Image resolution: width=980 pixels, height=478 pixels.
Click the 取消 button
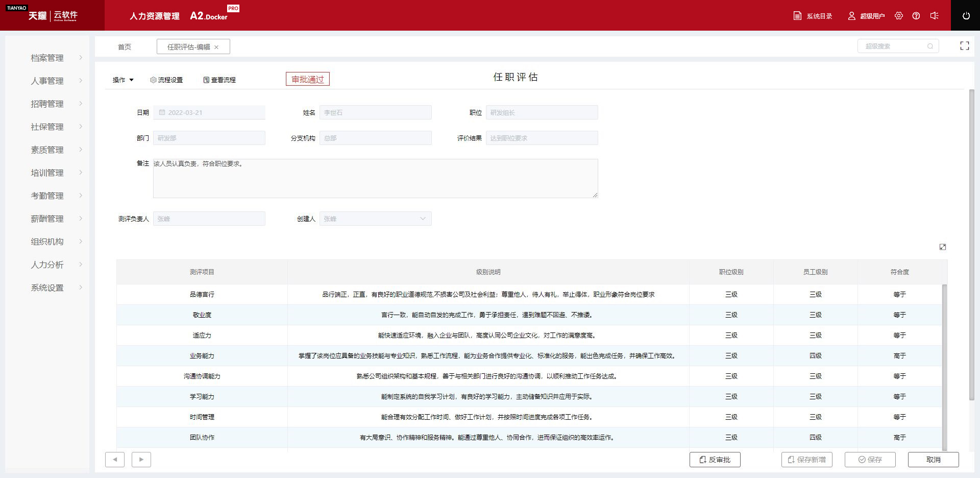tap(933, 460)
